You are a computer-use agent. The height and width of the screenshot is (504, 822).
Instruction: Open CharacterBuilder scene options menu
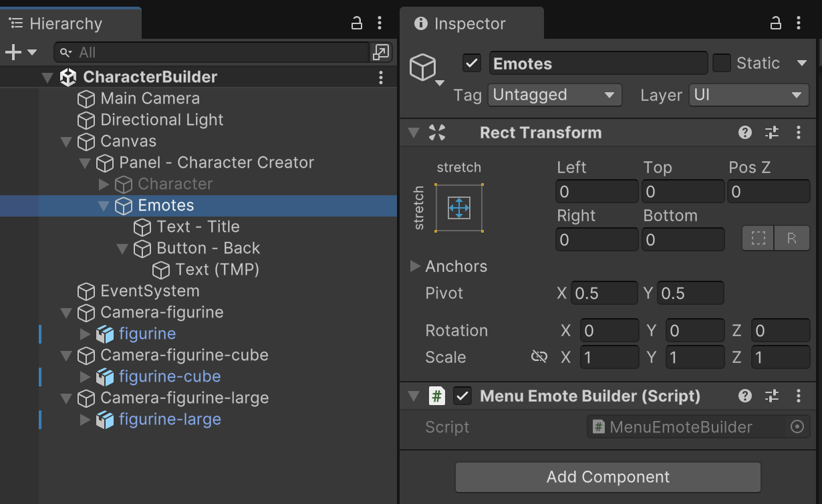380,78
